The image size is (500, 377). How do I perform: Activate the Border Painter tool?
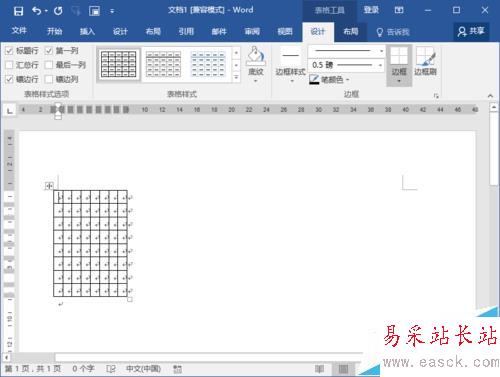pos(425,61)
